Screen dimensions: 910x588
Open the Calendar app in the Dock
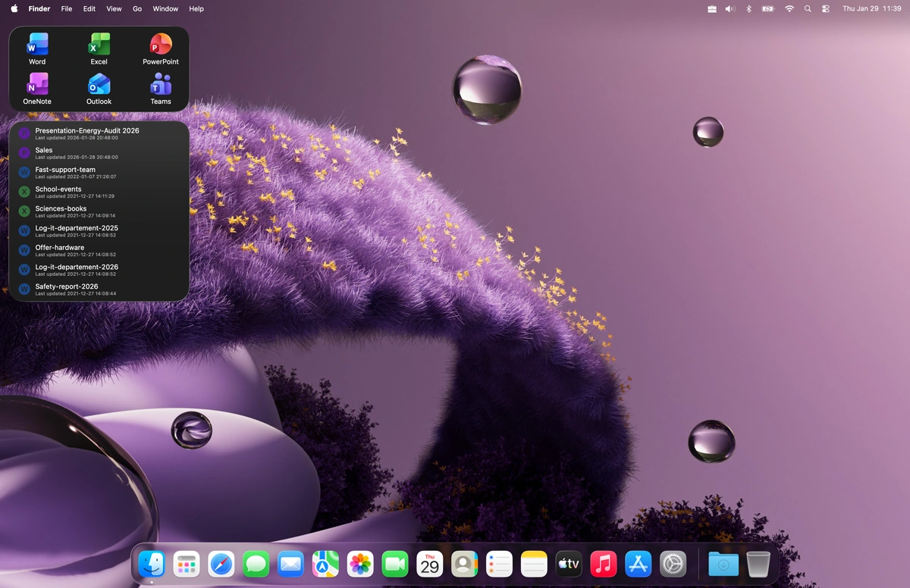(429, 563)
